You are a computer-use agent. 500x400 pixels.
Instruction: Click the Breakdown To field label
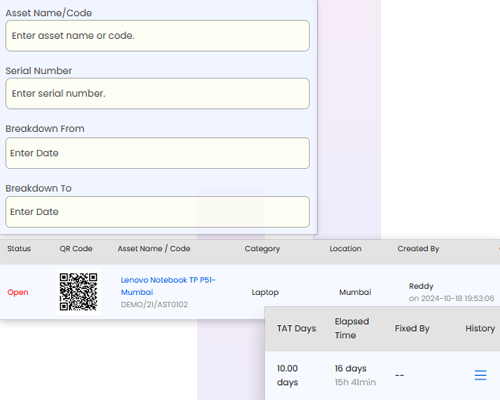point(38,188)
